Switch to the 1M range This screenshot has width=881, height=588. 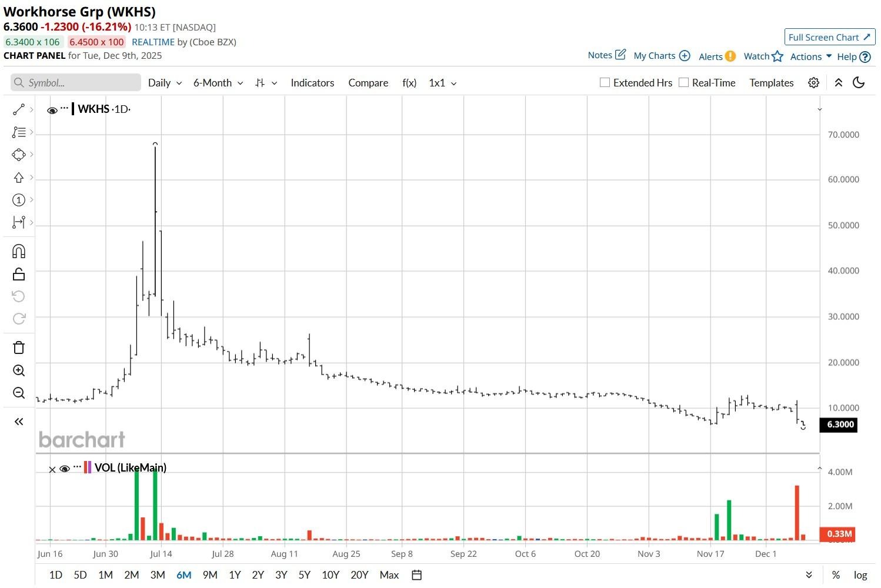[x=106, y=575]
